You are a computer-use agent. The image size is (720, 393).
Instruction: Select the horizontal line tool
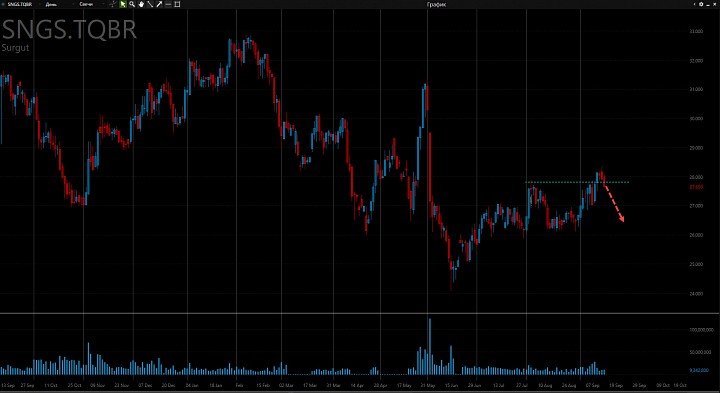coord(168,4)
